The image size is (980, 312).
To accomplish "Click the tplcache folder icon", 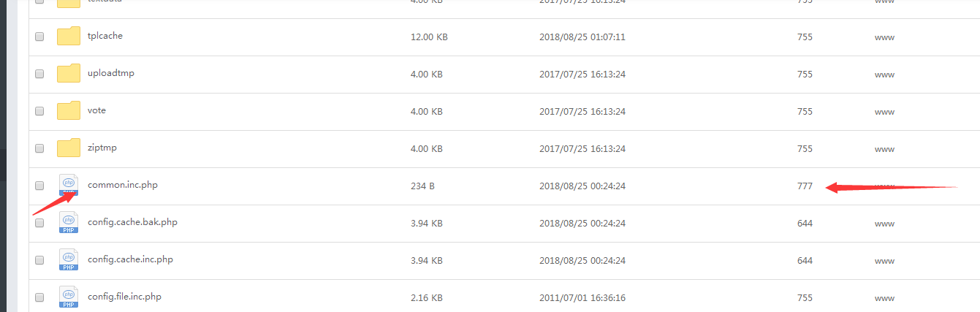I will click(69, 37).
